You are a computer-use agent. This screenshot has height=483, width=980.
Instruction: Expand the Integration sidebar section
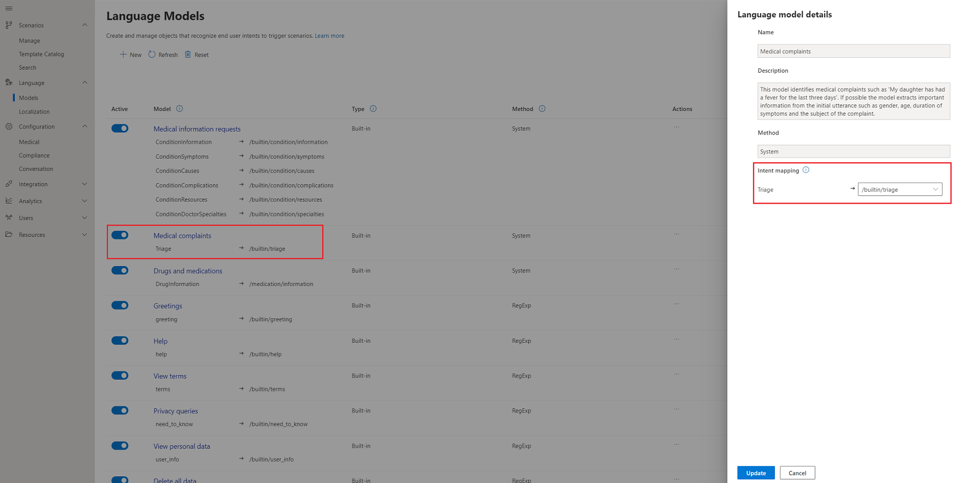(84, 184)
